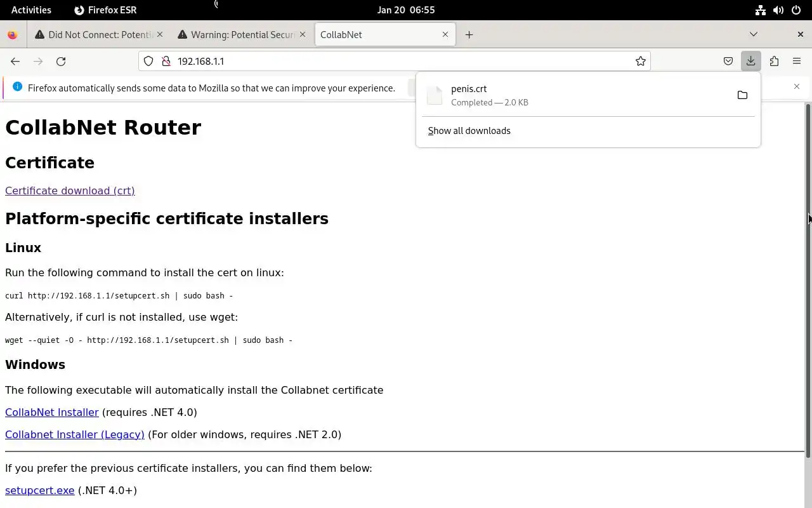Click Show all downloads
812x508 pixels.
[x=469, y=131]
